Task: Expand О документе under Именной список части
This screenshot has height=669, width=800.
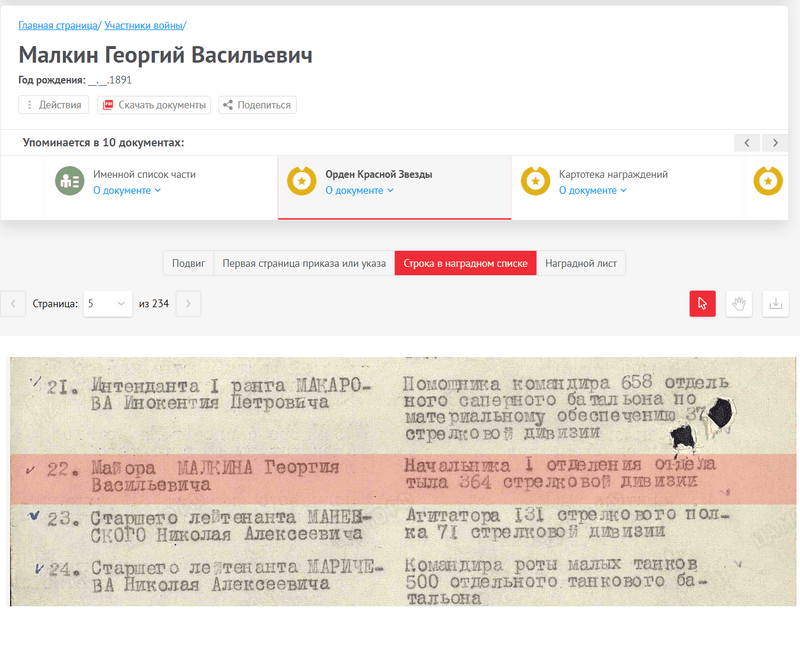Action: pyautogui.click(x=127, y=190)
